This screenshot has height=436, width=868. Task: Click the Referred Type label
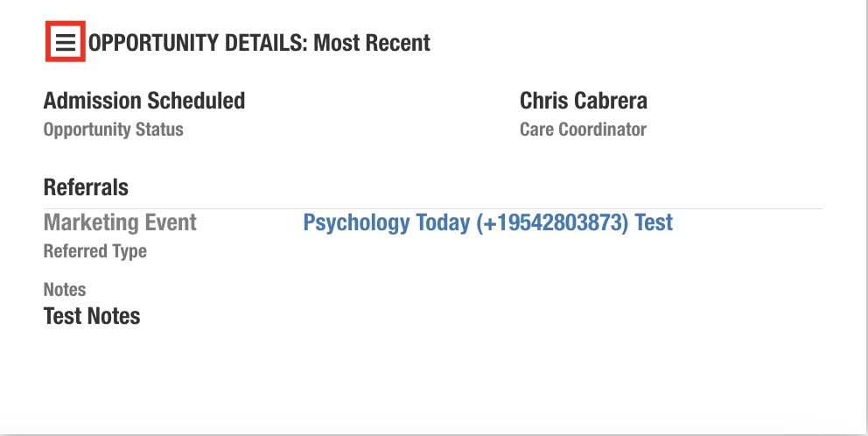pos(95,251)
